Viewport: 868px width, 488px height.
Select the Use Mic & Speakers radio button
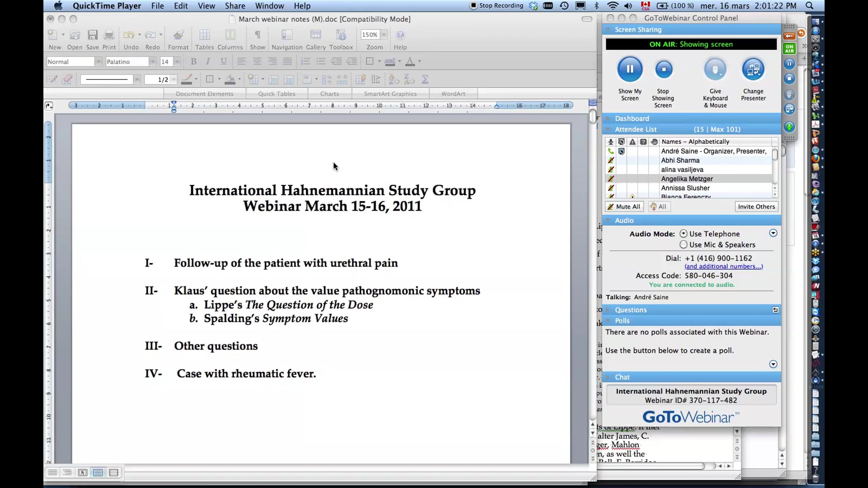pos(684,244)
